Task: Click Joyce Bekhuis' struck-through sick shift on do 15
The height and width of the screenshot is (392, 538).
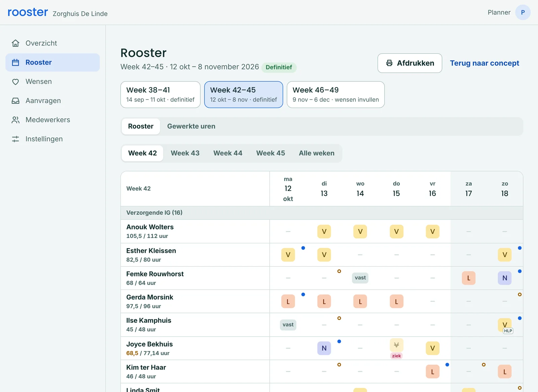Action: coord(396,345)
